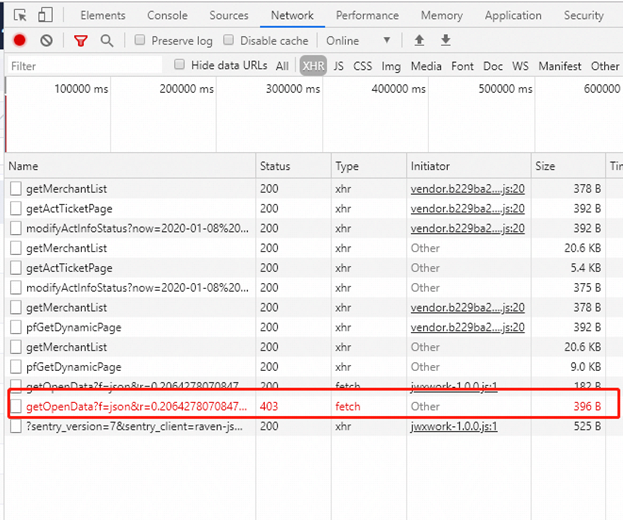The image size is (623, 520).
Task: Filter requests by Other type
Action: tap(605, 66)
